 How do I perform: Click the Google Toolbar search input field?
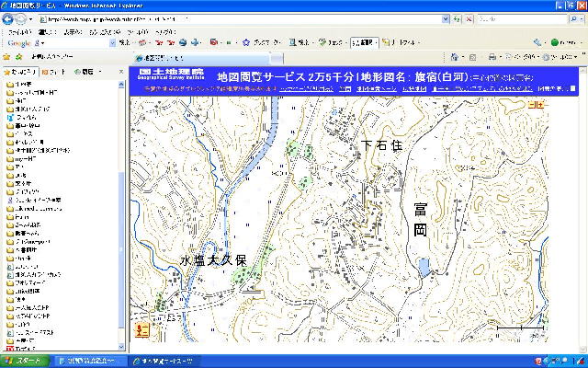[x=77, y=43]
